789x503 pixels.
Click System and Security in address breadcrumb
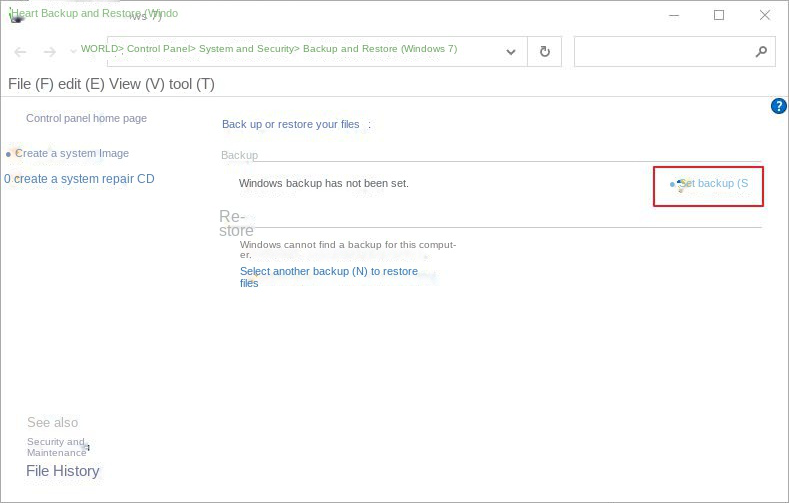(247, 48)
